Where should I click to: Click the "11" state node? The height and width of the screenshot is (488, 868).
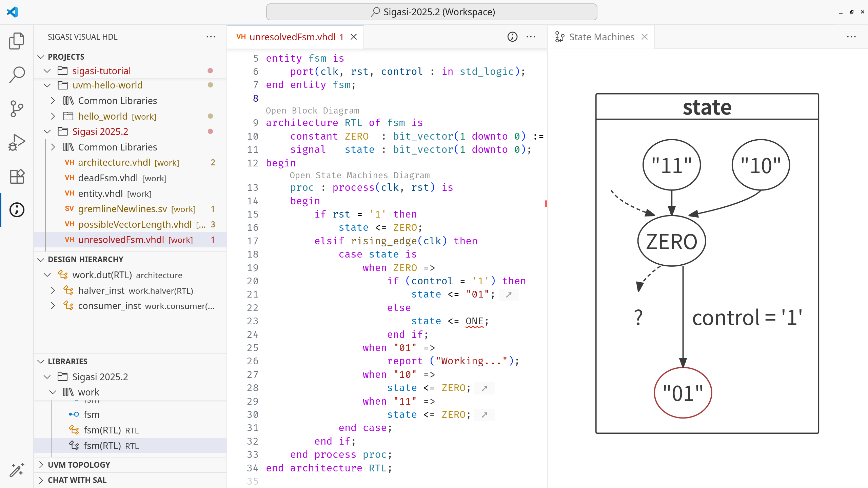(672, 165)
